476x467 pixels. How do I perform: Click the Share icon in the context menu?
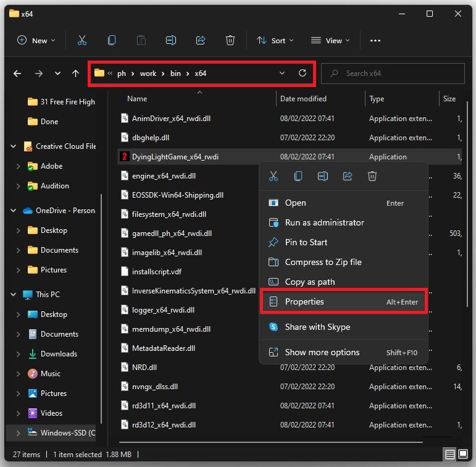(348, 176)
